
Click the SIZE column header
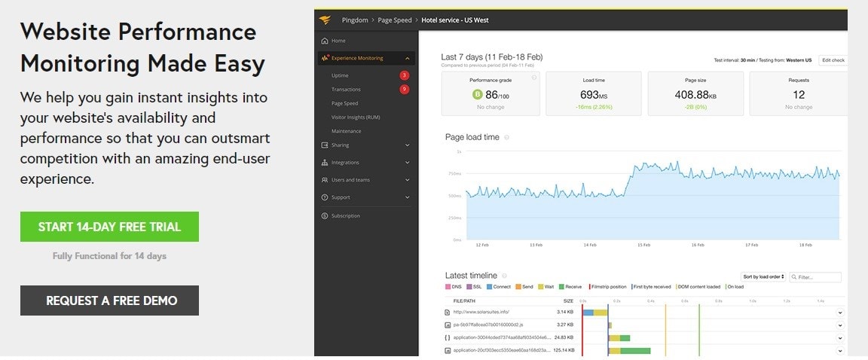(x=569, y=301)
